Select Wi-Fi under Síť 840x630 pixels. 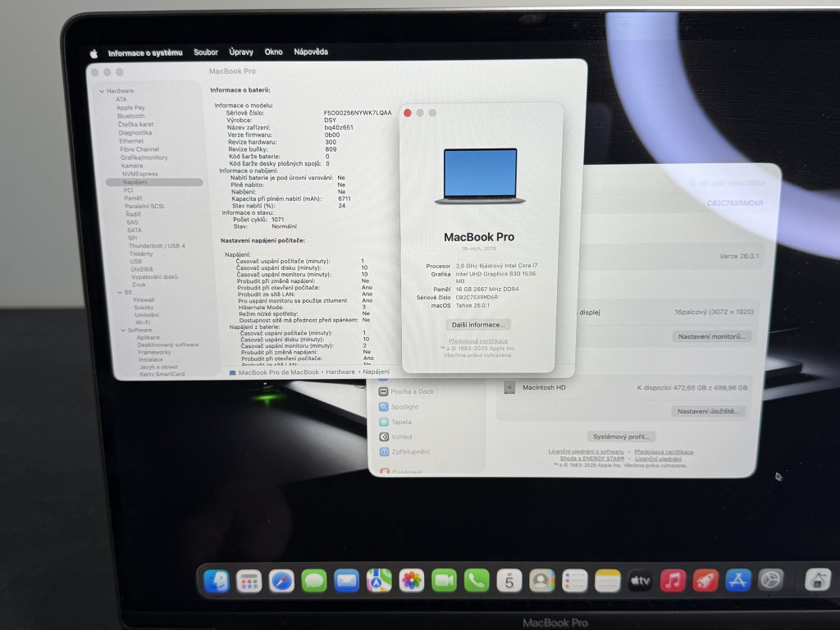pyautogui.click(x=143, y=322)
